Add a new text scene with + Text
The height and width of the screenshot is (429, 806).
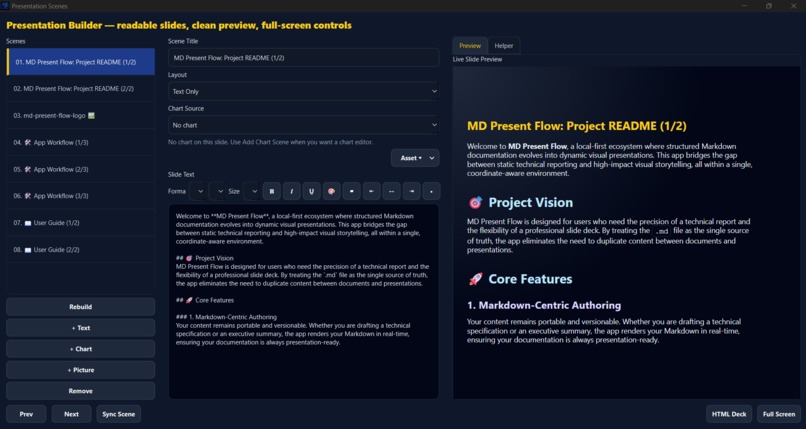click(x=81, y=328)
